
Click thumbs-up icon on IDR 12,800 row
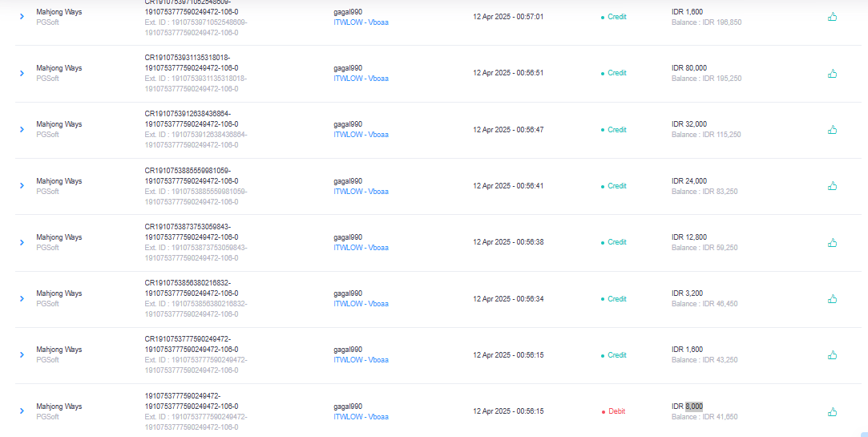[x=832, y=242]
